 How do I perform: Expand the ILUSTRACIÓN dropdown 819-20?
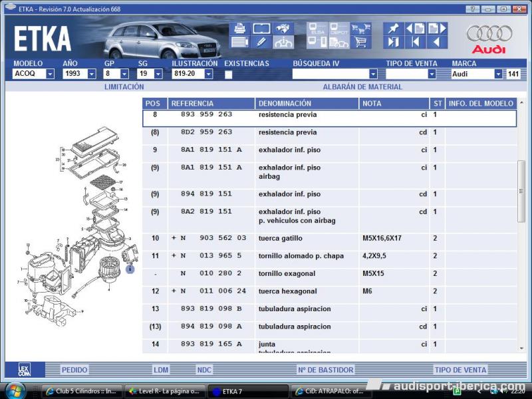tap(209, 74)
